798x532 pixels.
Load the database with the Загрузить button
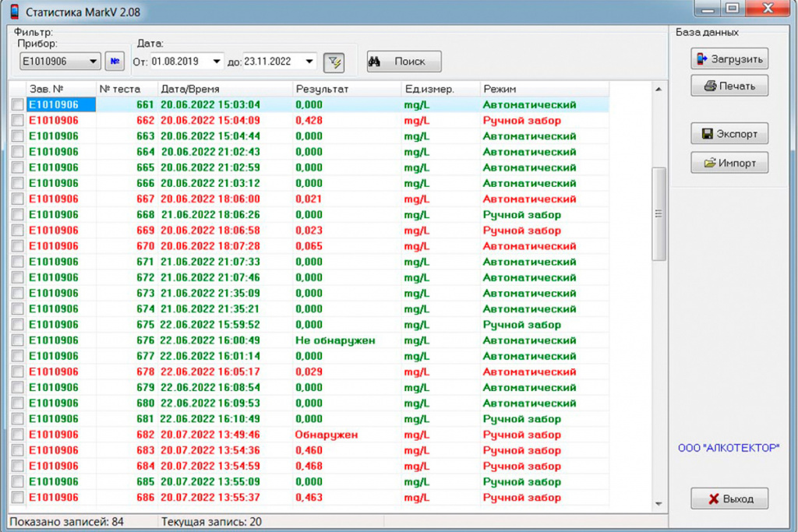(x=729, y=59)
